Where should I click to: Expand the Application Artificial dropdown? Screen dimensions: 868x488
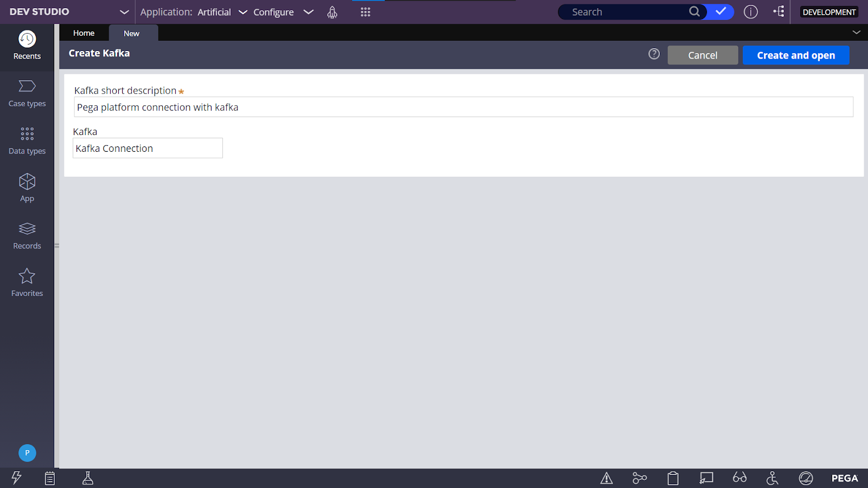pos(242,12)
